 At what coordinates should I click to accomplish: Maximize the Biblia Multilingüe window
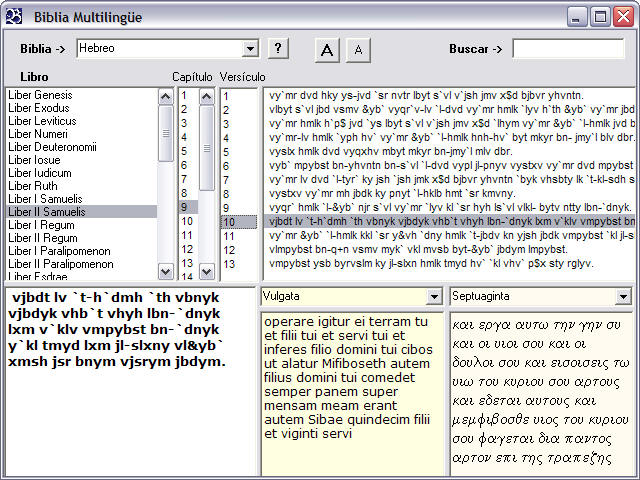(600, 17)
